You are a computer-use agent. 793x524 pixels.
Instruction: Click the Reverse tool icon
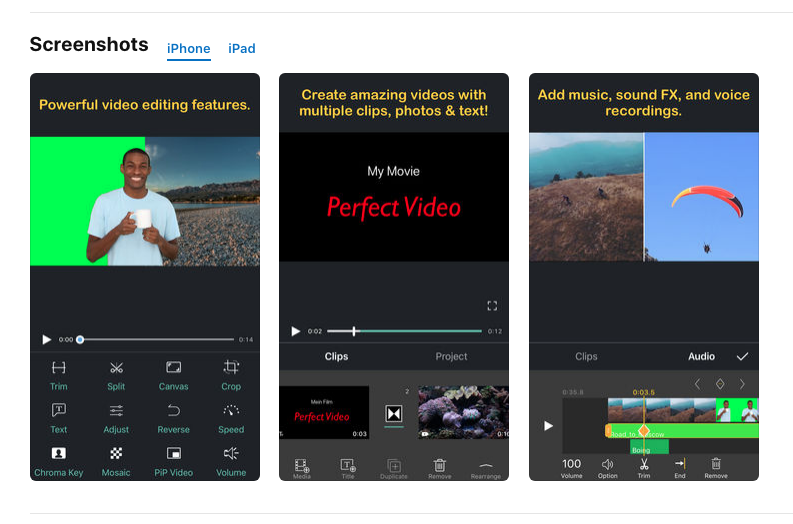click(173, 410)
